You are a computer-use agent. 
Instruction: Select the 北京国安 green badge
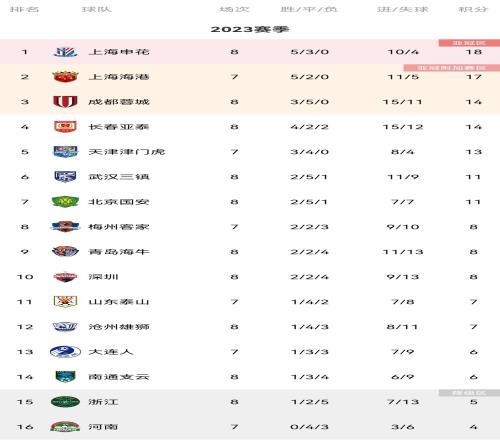65,202
